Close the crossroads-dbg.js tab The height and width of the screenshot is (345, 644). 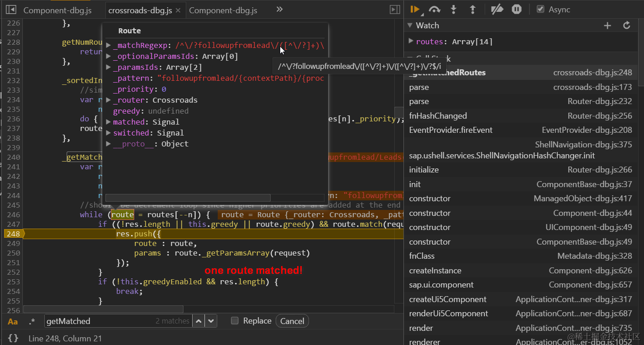pos(178,10)
